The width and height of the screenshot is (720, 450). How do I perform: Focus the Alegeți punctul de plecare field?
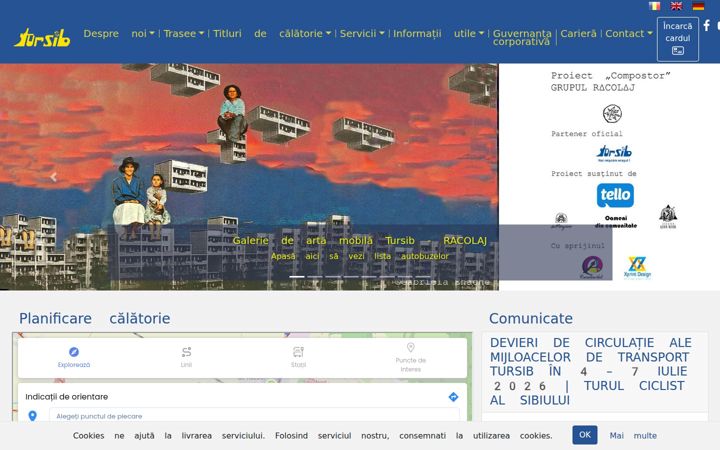254,416
